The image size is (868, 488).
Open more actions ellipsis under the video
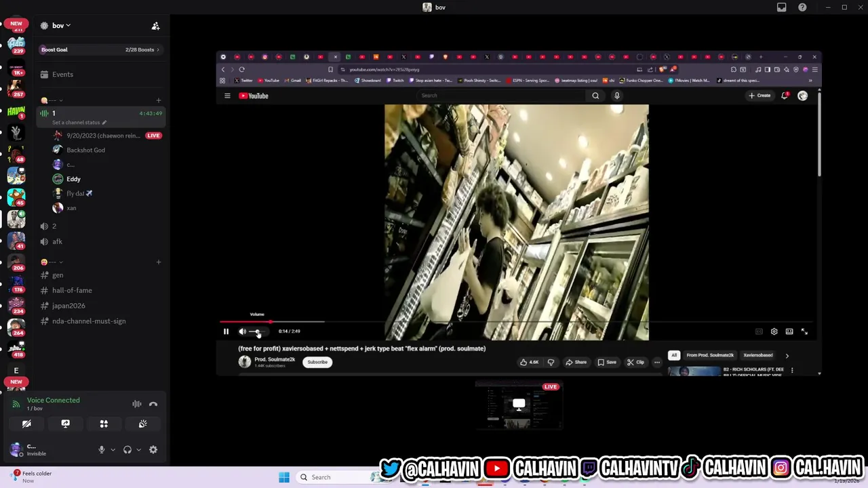(656, 362)
